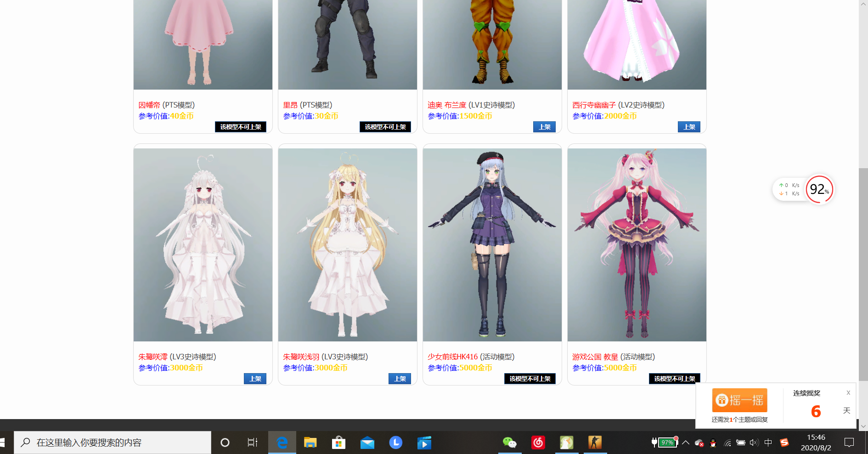Viewport: 868px width, 454px height.
Task: Open the Windows Start menu
Action: tap(7, 442)
